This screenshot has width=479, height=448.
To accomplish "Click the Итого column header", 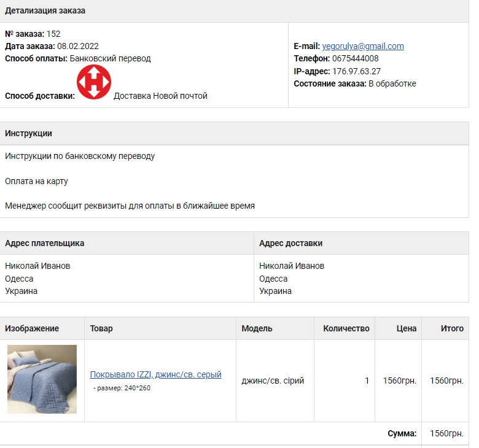I will pyautogui.click(x=452, y=328).
